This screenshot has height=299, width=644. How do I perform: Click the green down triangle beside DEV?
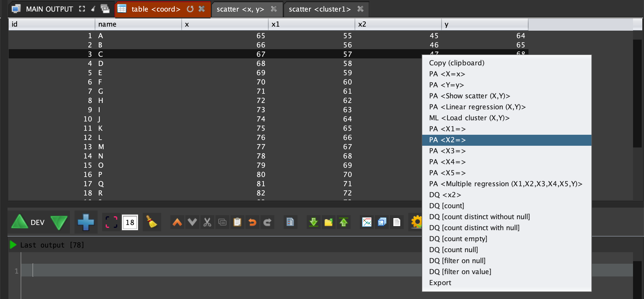[x=59, y=222]
